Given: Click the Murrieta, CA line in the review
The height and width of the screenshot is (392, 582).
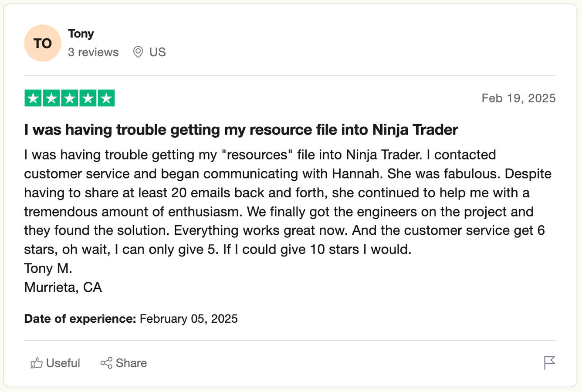Looking at the screenshot, I should [x=63, y=287].
